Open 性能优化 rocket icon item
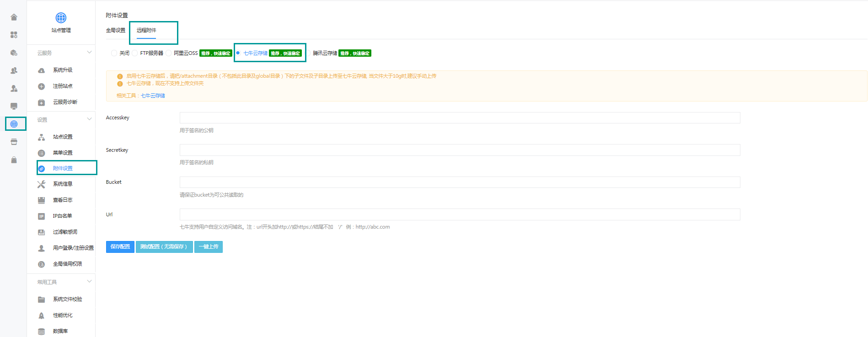 click(41, 316)
